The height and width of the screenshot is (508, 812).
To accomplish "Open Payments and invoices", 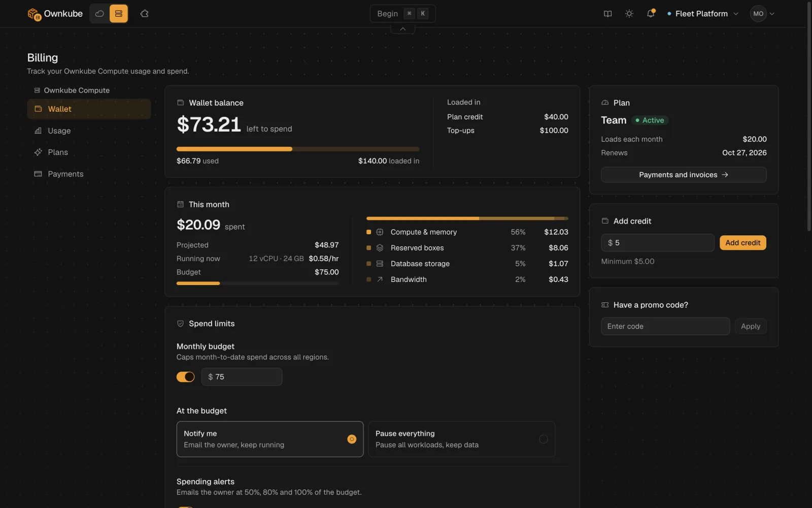I will (x=684, y=175).
